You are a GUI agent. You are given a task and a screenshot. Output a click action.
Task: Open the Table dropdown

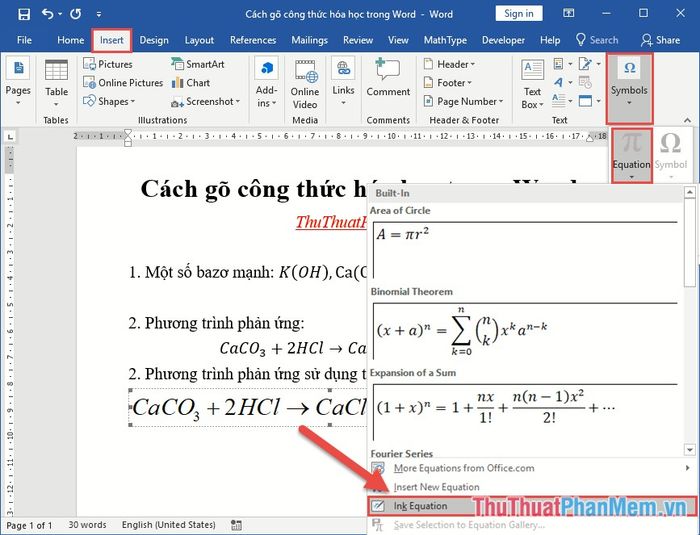[56, 83]
